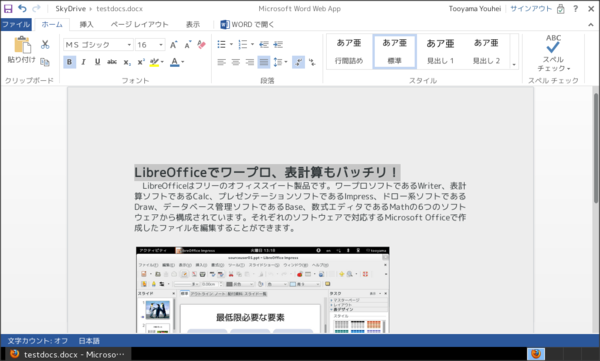Click the Firefox icon in system tray
The image size is (600, 361).
[536, 354]
